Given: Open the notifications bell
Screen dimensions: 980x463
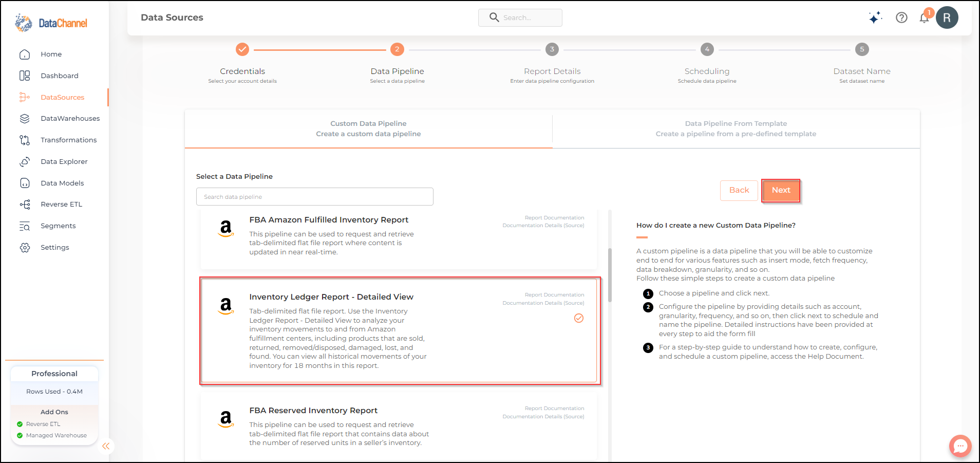Looking at the screenshot, I should (x=925, y=17).
